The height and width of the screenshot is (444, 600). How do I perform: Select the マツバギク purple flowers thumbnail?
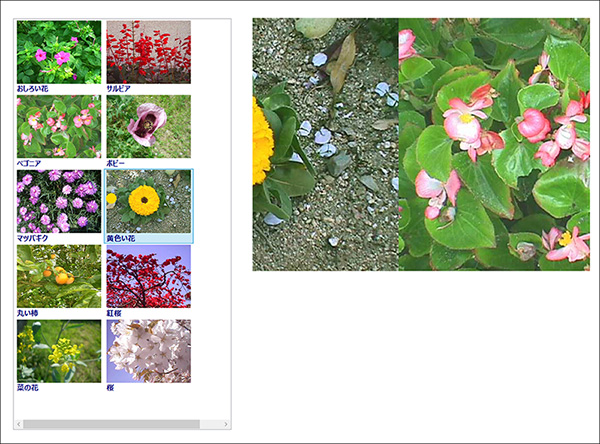(59, 201)
